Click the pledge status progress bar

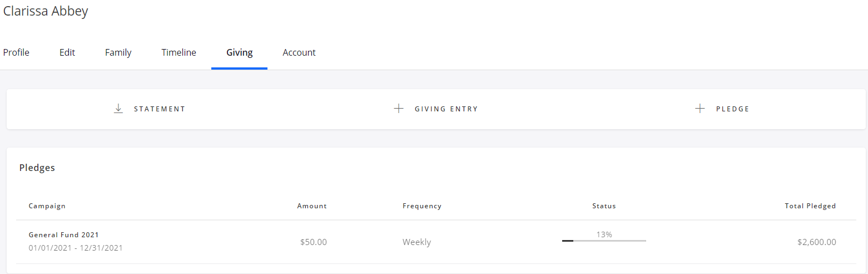click(x=604, y=241)
